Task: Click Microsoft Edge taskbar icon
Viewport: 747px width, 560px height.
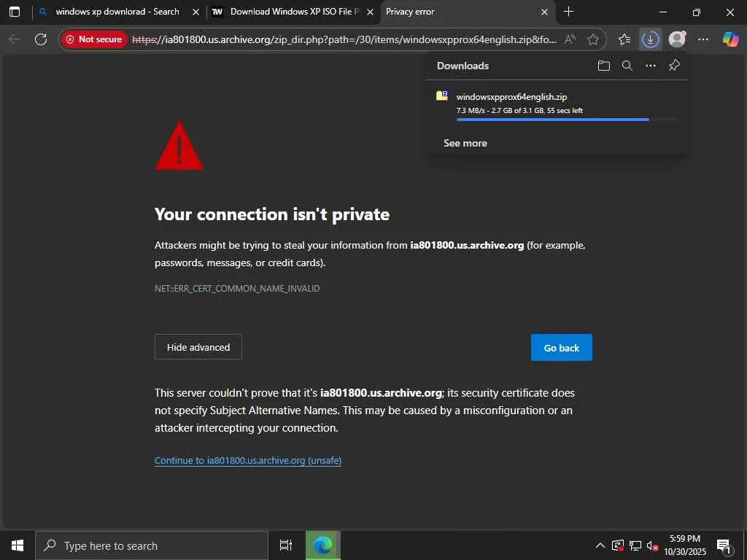Action: pos(323,545)
